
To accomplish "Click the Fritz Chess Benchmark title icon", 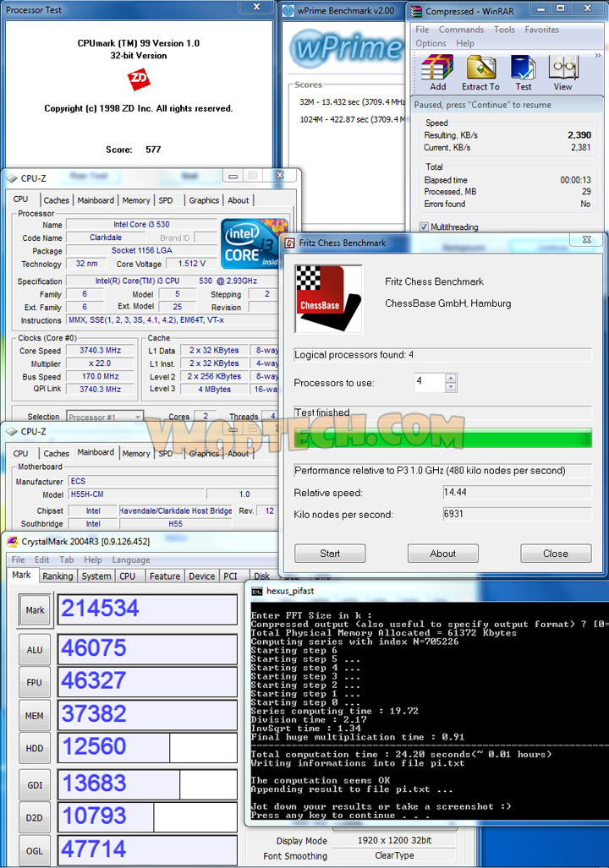I will click(290, 243).
